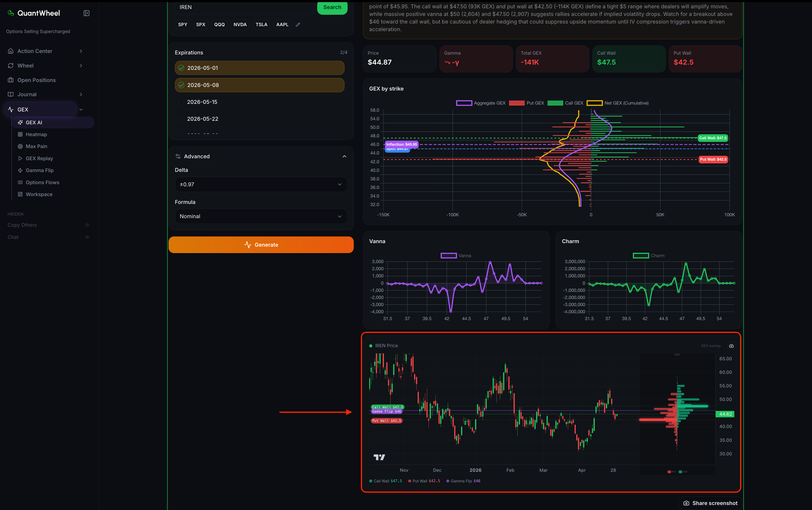Click the 44.62 price label on axis

coord(725,414)
